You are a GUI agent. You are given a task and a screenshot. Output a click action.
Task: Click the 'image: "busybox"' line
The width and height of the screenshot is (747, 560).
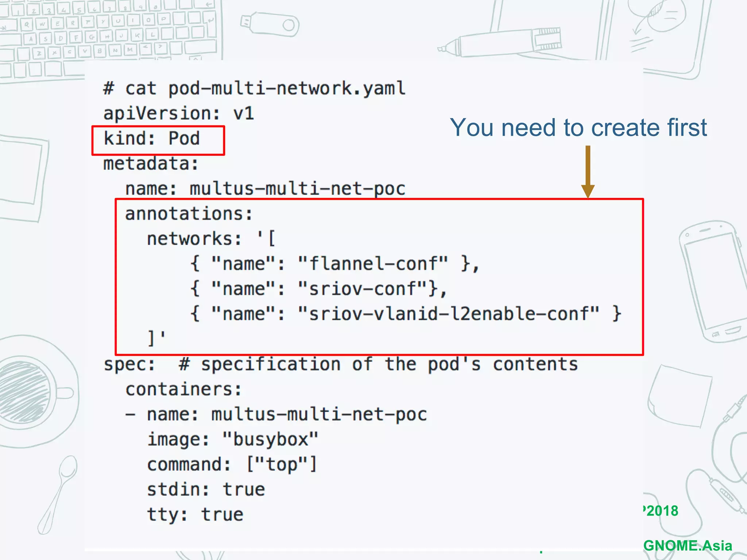tap(233, 439)
